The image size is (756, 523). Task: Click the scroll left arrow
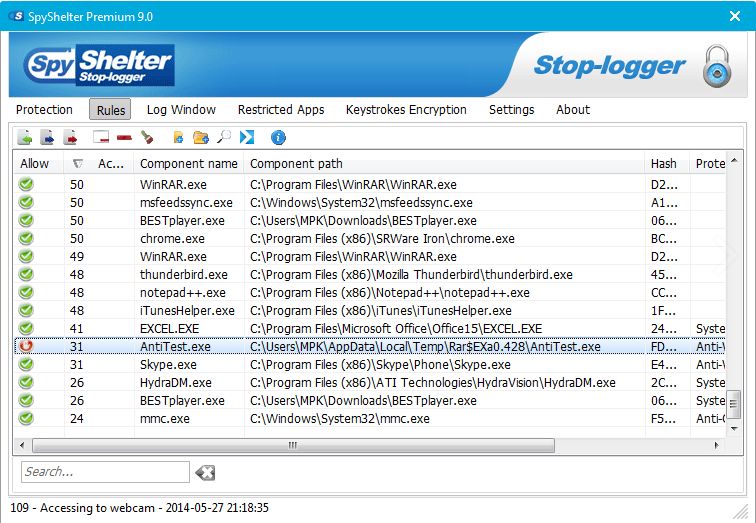[x=22, y=445]
